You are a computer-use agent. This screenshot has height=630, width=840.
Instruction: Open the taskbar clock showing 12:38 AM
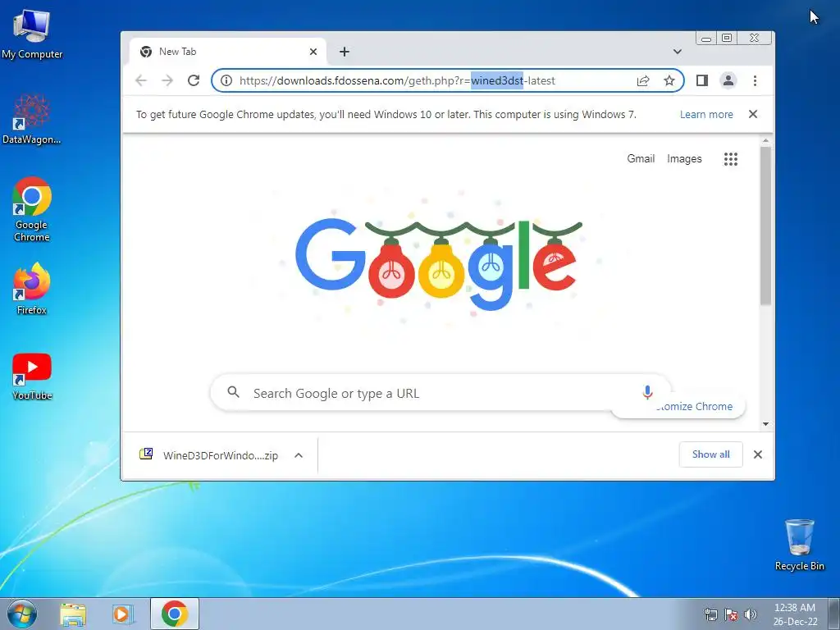click(795, 614)
